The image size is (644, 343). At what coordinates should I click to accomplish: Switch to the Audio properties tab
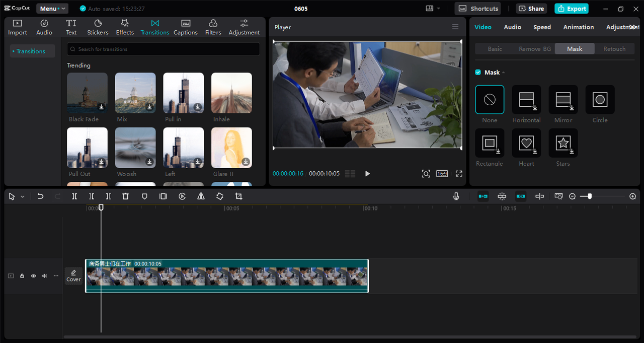[512, 27]
